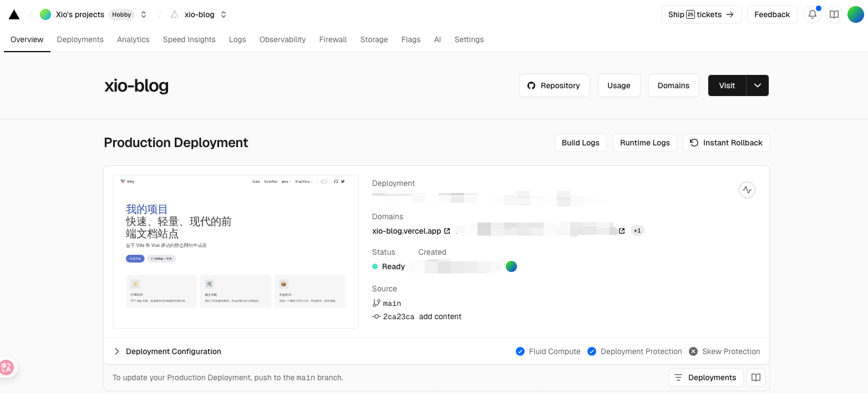
Task: Click the book icon next to Deployments button
Action: click(755, 377)
